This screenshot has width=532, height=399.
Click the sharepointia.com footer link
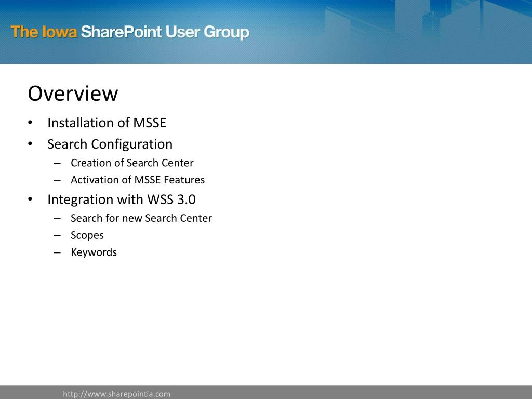click(117, 394)
